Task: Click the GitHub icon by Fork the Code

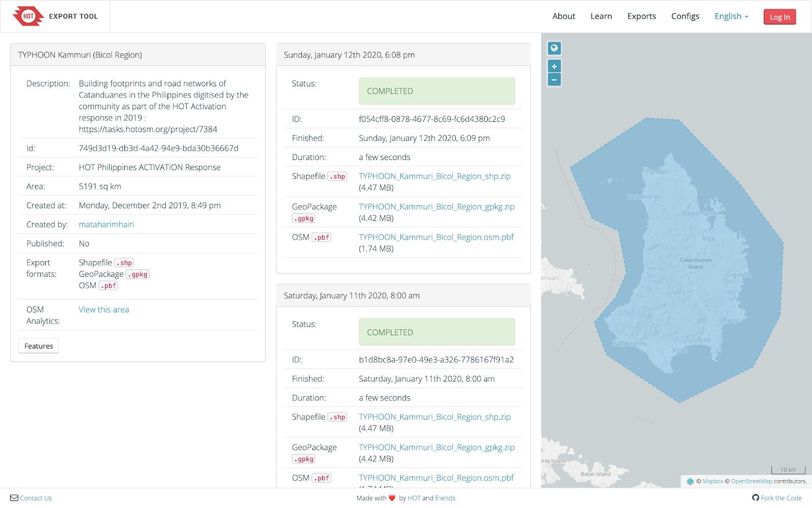Action: click(x=756, y=498)
